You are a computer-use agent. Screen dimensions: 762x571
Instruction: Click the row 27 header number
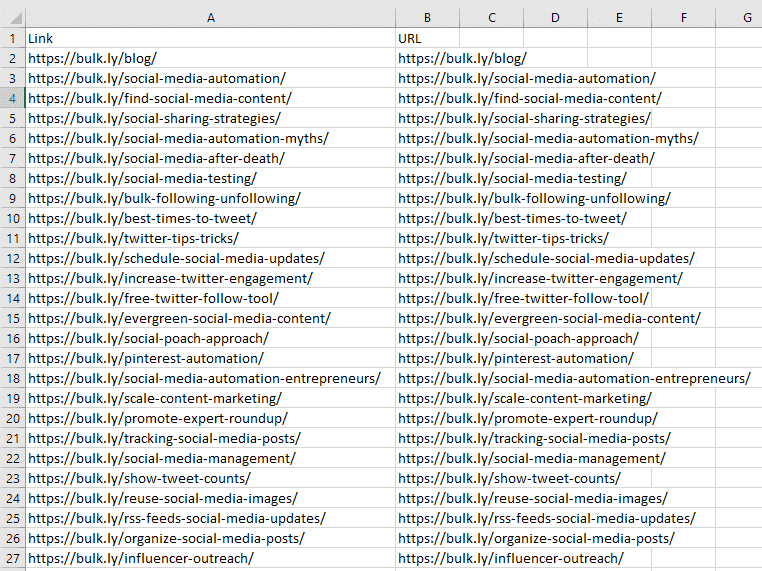(x=12, y=558)
